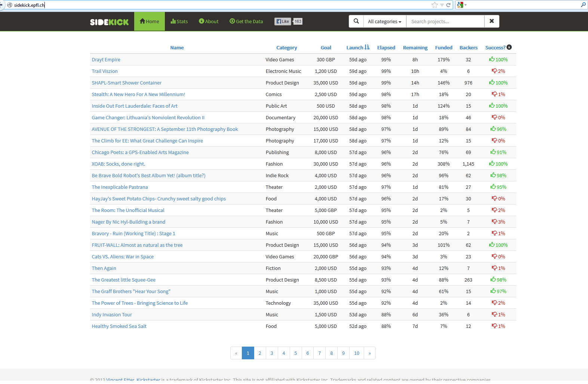Click thumbs-down icon in Trail Viszion row
This screenshot has width=588, height=384.
[494, 71]
